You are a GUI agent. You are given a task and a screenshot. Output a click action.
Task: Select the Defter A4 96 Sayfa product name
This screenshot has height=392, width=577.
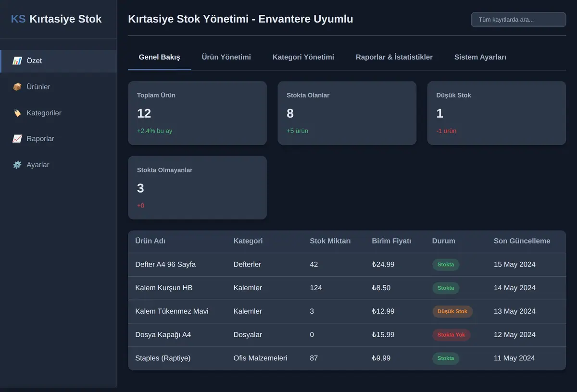[x=165, y=265]
